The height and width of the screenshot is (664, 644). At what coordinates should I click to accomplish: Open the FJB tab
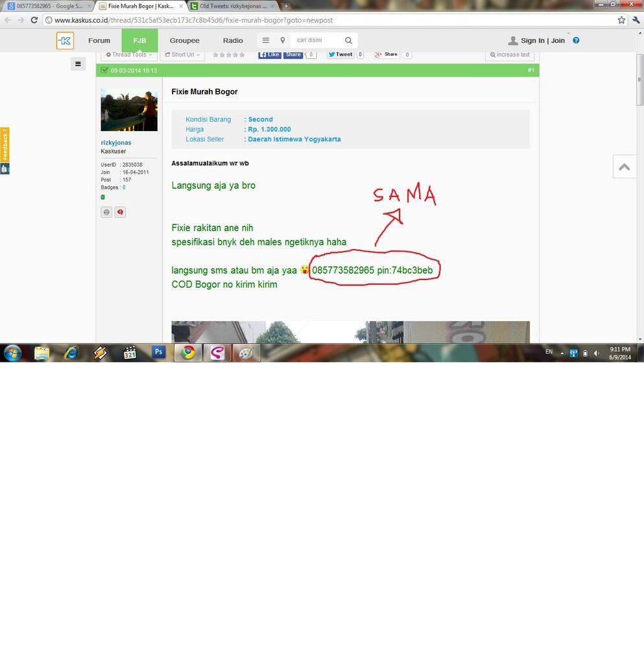(139, 41)
